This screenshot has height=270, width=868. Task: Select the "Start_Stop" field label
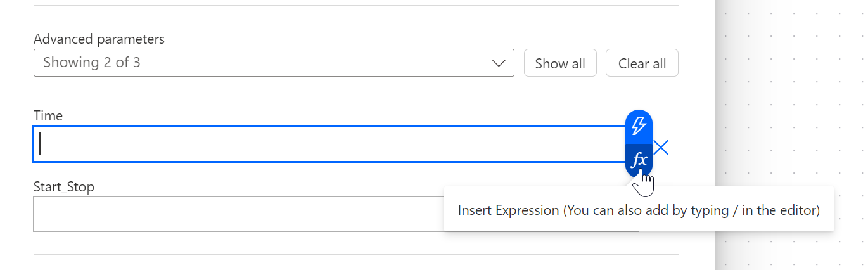tap(63, 187)
